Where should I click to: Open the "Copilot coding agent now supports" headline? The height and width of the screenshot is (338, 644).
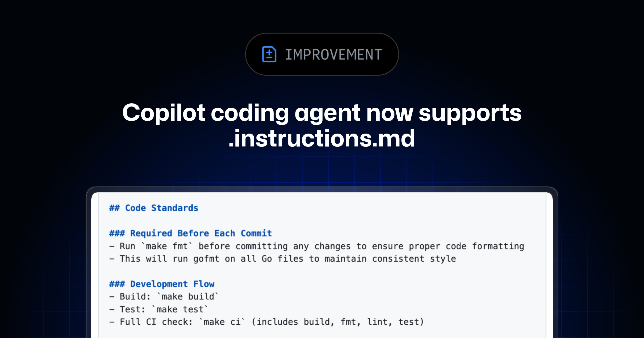pos(322,113)
